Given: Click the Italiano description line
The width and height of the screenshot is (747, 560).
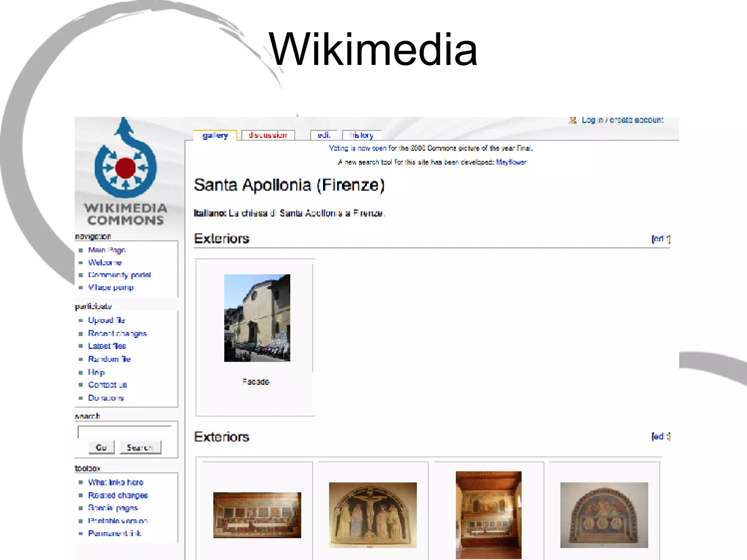Looking at the screenshot, I should tap(289, 213).
